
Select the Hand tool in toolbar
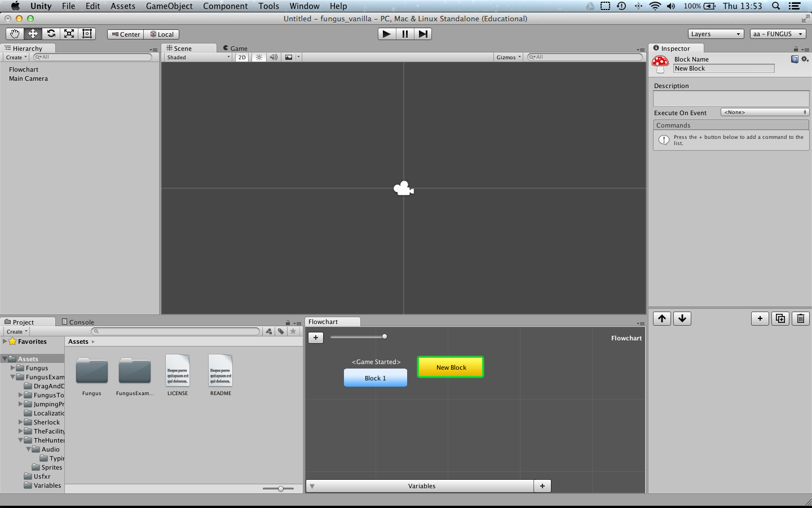point(15,34)
